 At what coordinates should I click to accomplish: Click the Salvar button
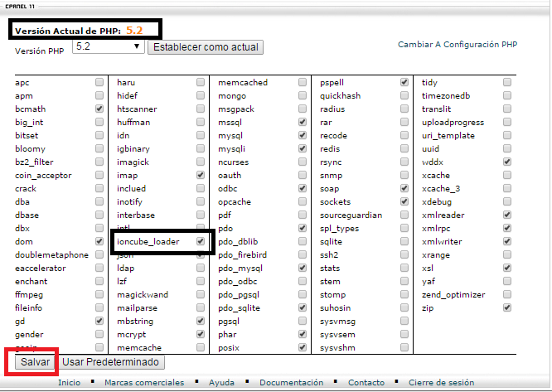click(35, 361)
